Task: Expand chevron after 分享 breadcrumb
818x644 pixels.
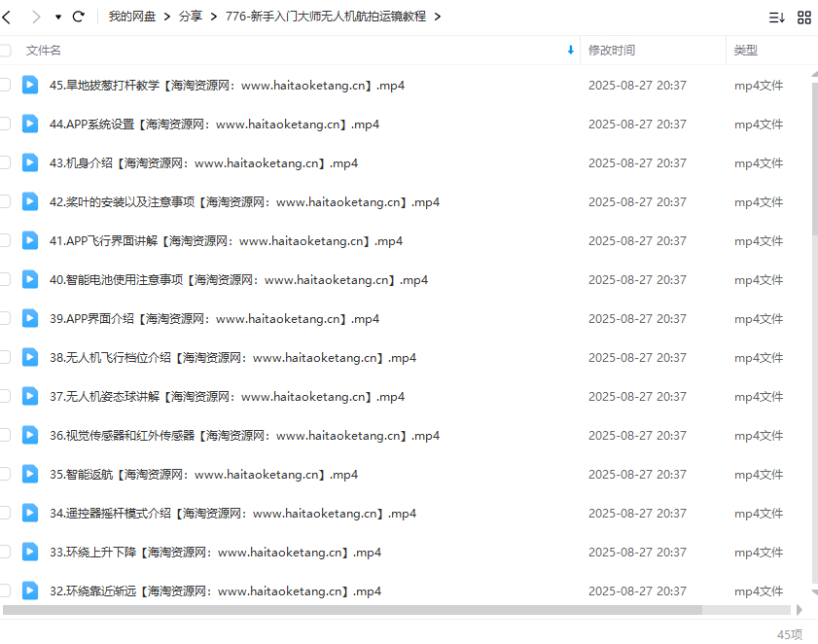Action: [213, 17]
